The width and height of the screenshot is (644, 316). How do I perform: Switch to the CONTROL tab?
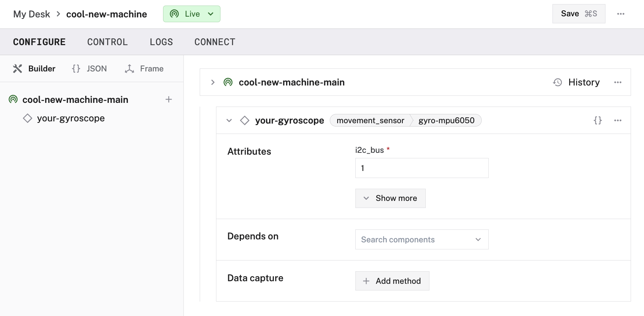click(x=107, y=42)
